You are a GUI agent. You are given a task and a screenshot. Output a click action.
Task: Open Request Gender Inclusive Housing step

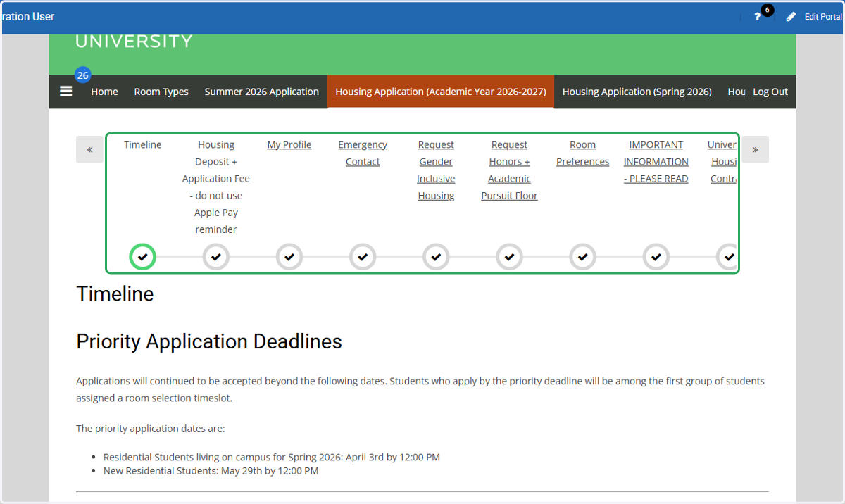click(436, 170)
